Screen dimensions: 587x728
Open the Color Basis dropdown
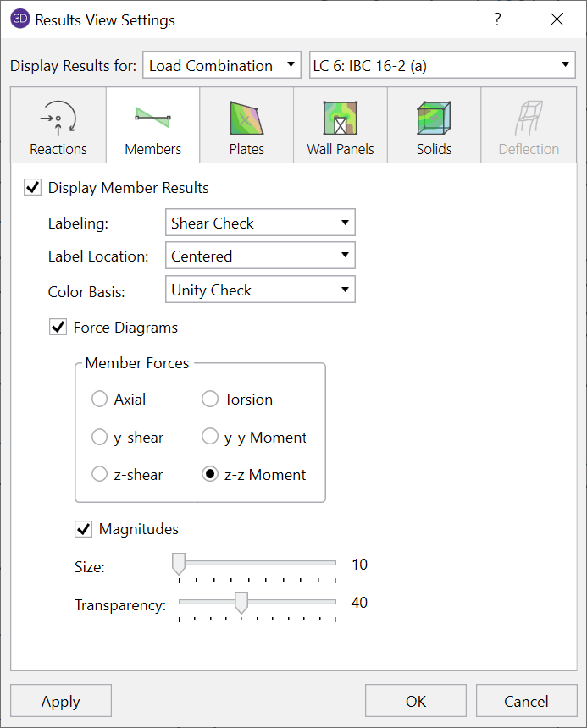pos(260,290)
